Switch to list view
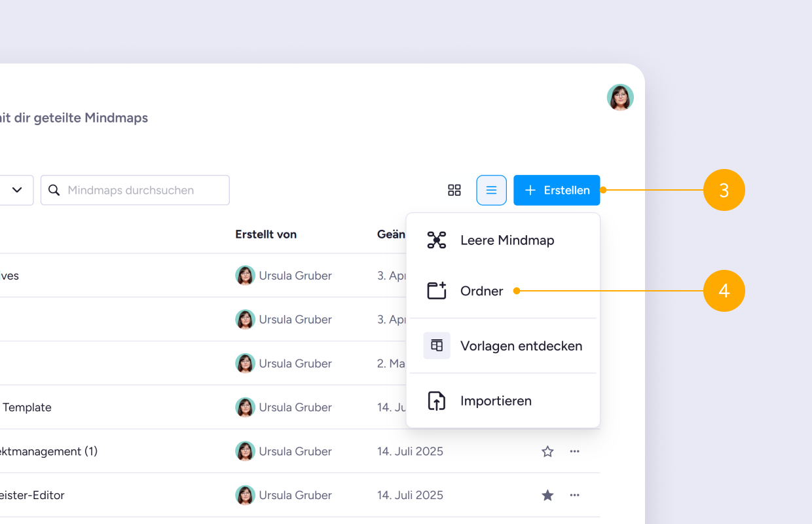The height and width of the screenshot is (524, 812). pyautogui.click(x=491, y=190)
